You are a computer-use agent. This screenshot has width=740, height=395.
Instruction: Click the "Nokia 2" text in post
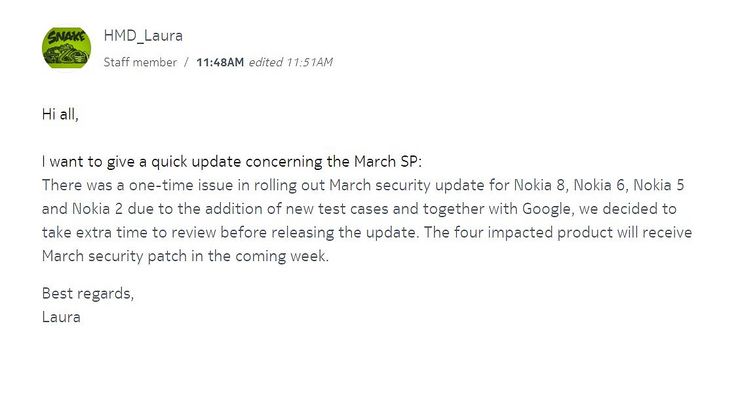coord(97,209)
